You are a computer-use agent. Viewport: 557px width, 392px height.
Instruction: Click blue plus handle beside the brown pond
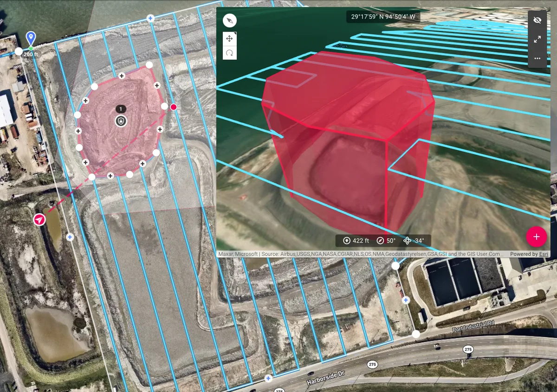[70, 237]
